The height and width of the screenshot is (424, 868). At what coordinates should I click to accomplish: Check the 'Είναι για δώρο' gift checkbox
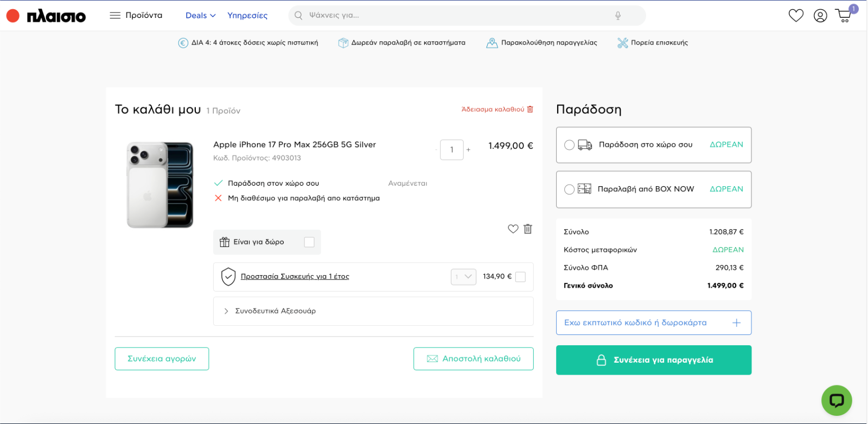point(309,242)
